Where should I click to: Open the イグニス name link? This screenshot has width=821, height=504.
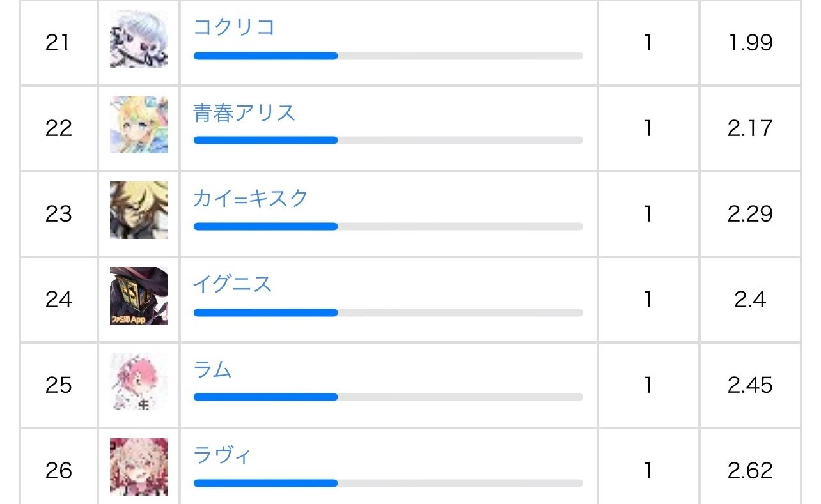pyautogui.click(x=233, y=284)
